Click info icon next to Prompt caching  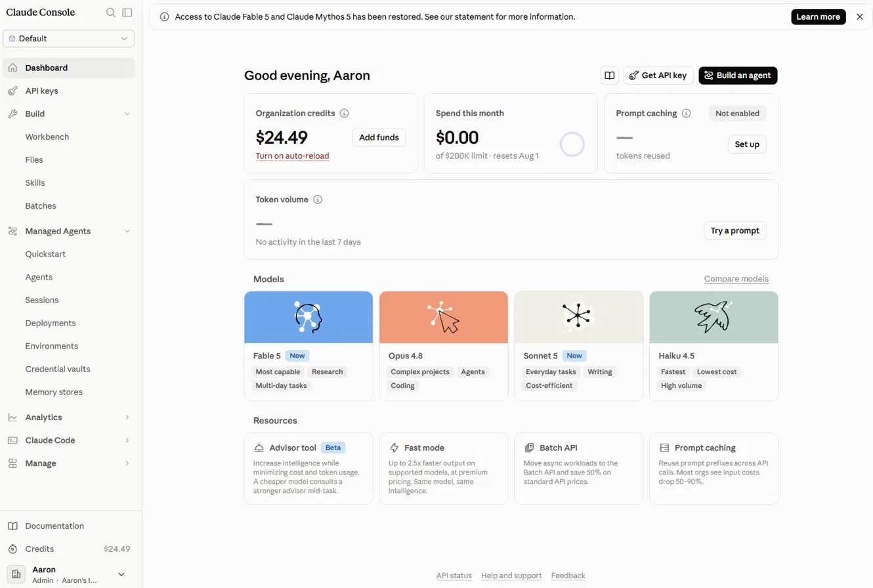[x=686, y=114]
